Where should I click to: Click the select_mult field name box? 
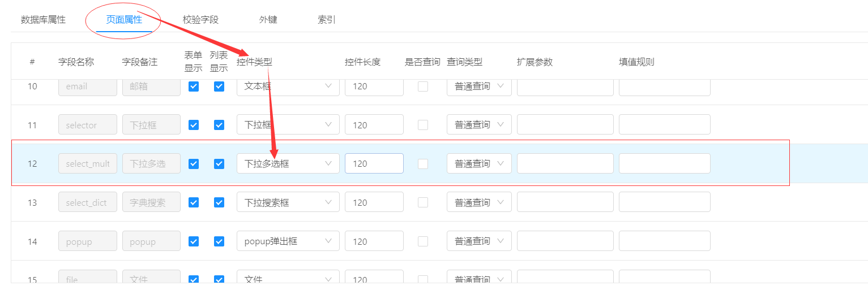point(88,163)
